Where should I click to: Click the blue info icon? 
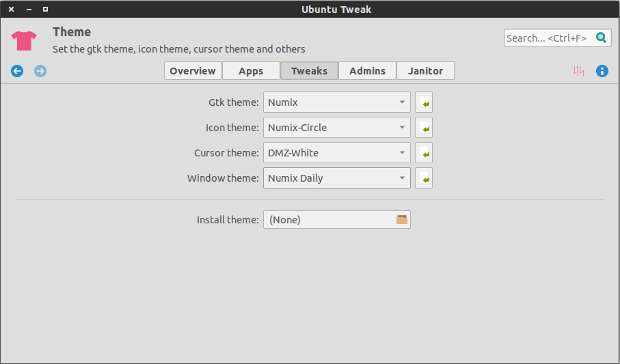pos(602,71)
